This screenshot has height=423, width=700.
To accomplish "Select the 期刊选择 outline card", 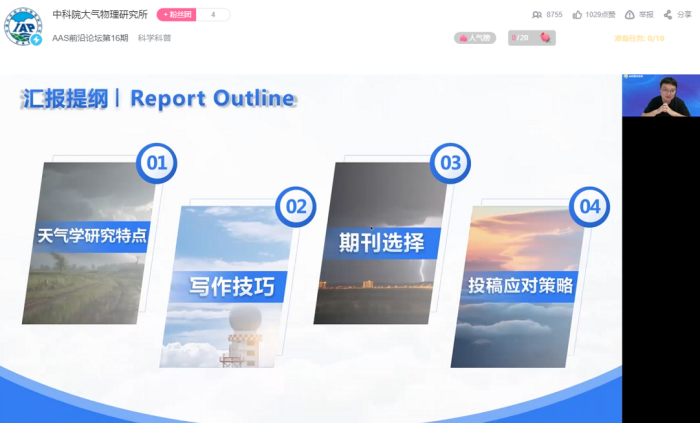I will pyautogui.click(x=380, y=242).
